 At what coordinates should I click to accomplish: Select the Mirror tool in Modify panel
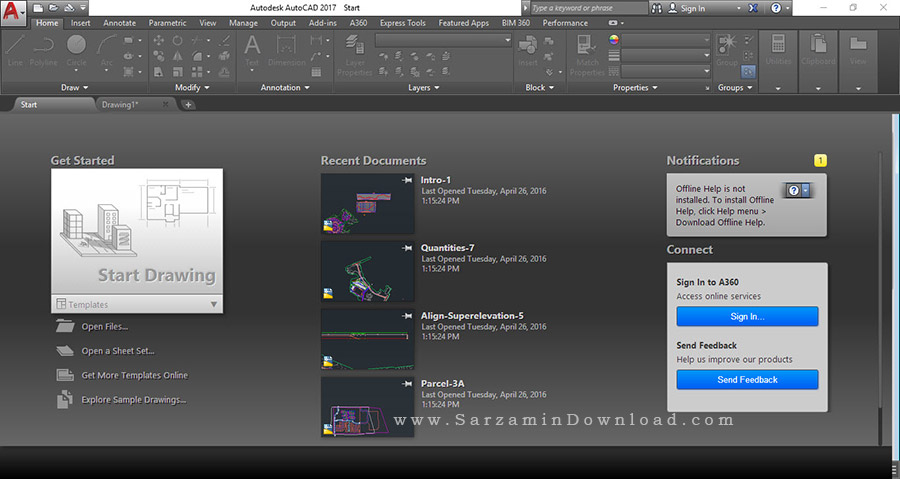click(x=178, y=56)
